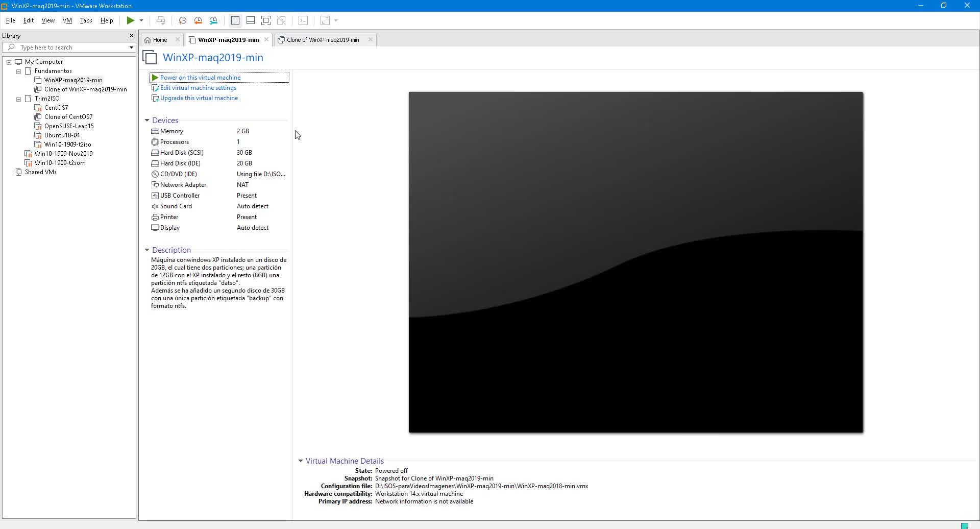Click Send Ctrl+Alt+Del toolbar icon
This screenshot has width=980, height=529.
pos(161,20)
